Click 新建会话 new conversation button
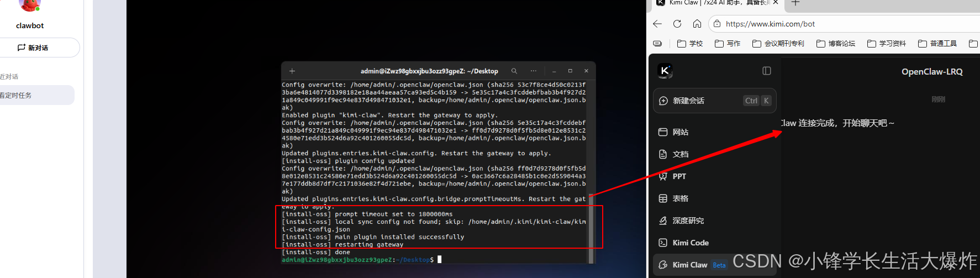The image size is (980, 278). pos(715,101)
